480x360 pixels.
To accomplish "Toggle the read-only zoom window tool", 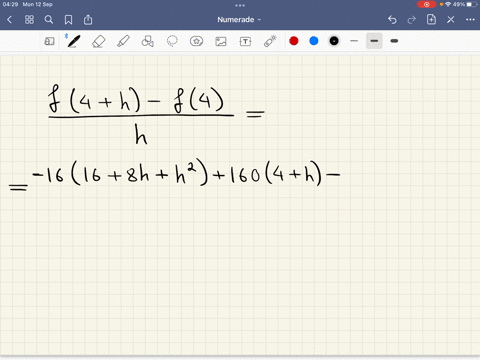I will (49, 41).
